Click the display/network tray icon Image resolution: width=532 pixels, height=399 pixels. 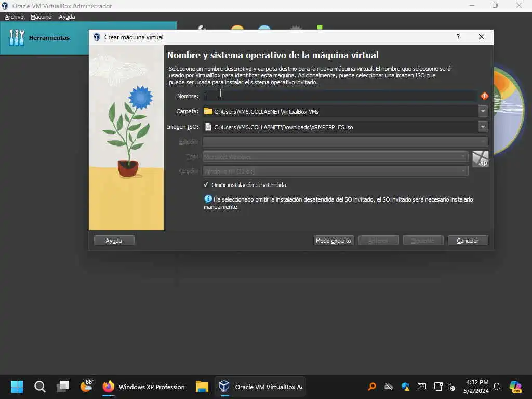pos(438,387)
